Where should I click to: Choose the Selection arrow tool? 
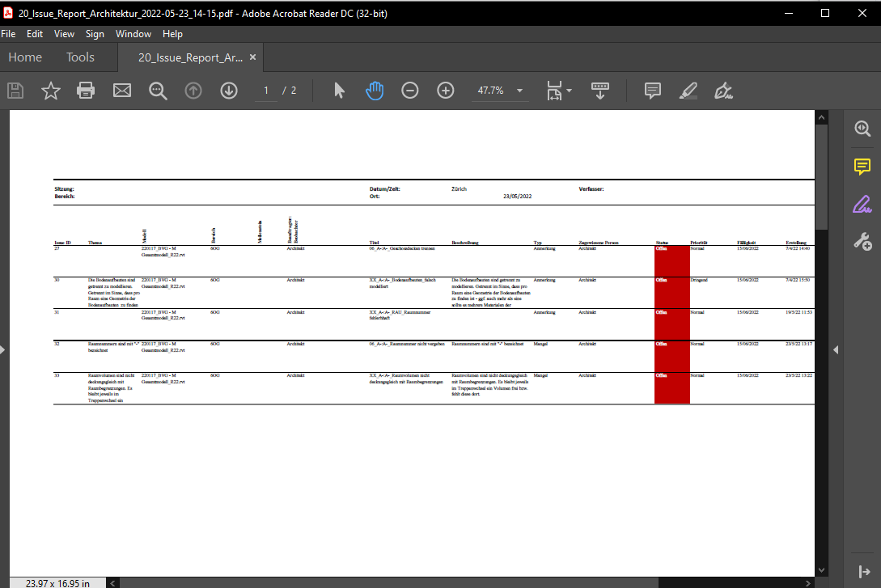[339, 91]
